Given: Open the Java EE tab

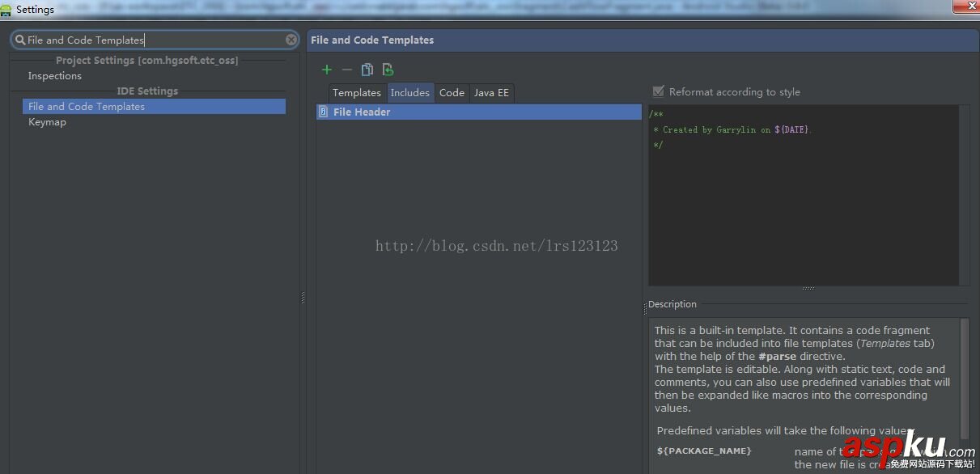Looking at the screenshot, I should [x=491, y=92].
